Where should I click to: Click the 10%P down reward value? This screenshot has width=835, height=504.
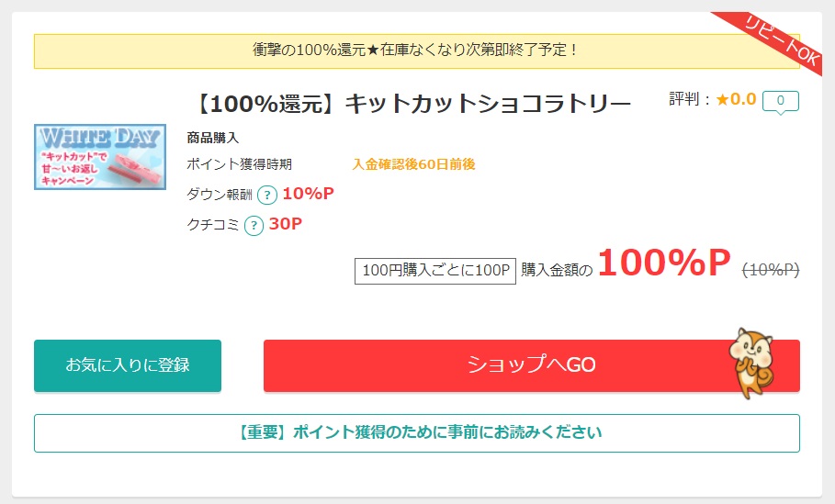309,194
